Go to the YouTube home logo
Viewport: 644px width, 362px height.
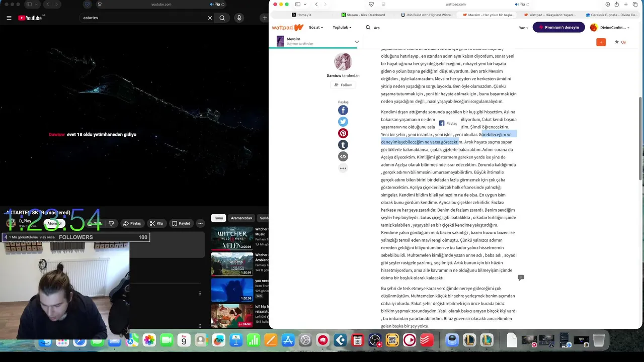click(x=30, y=18)
